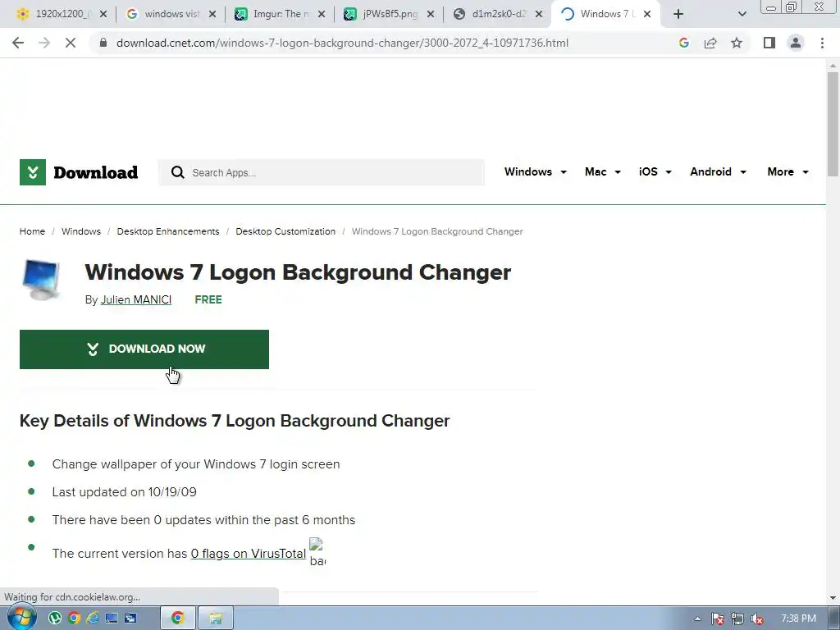Switch to the d1m2sk0 tab
This screenshot has height=630, width=840.
point(498,14)
